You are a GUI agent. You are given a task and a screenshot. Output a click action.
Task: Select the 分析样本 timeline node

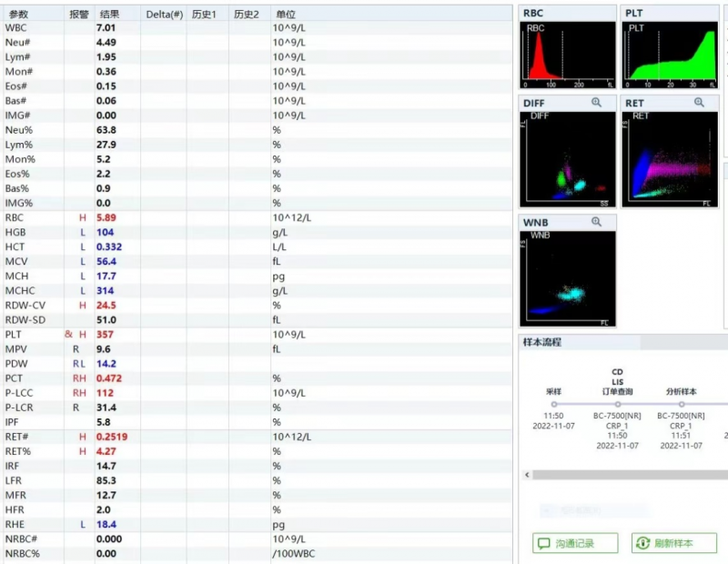coord(681,404)
